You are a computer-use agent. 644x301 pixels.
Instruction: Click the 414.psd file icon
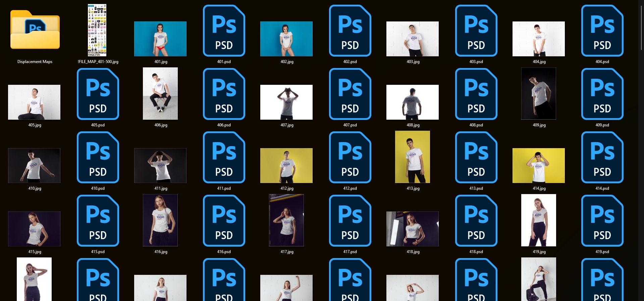pos(602,158)
